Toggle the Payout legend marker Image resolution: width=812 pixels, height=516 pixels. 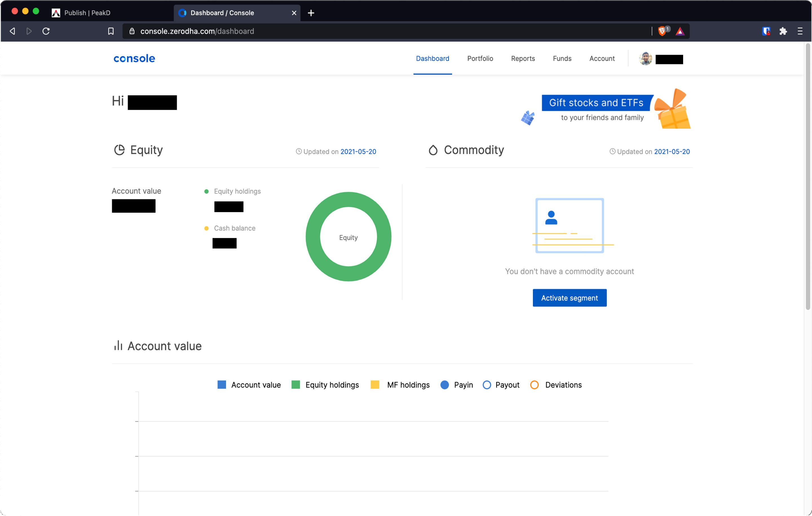click(487, 385)
